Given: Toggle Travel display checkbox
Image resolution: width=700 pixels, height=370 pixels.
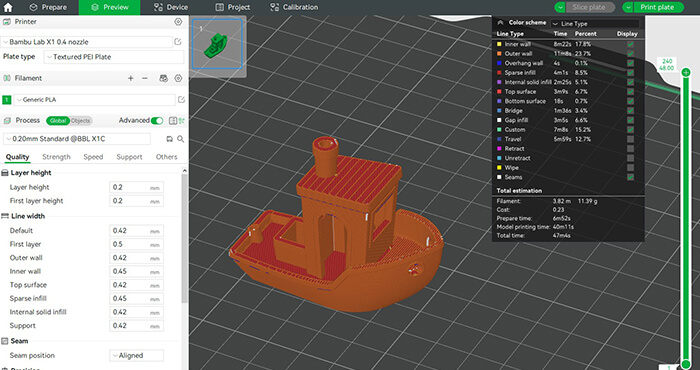Looking at the screenshot, I should pyautogui.click(x=630, y=139).
